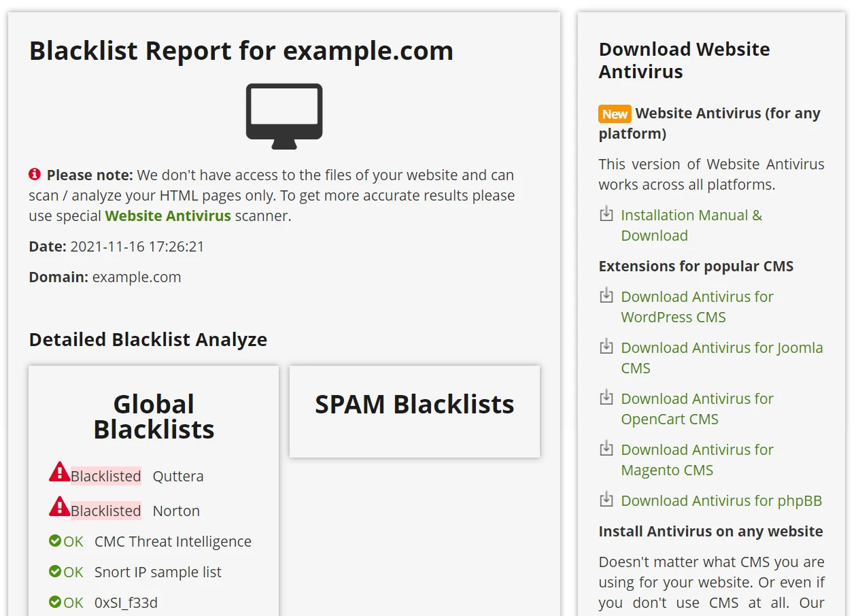Click the download icon beside Installation Manual
858x616 pixels.
(606, 215)
